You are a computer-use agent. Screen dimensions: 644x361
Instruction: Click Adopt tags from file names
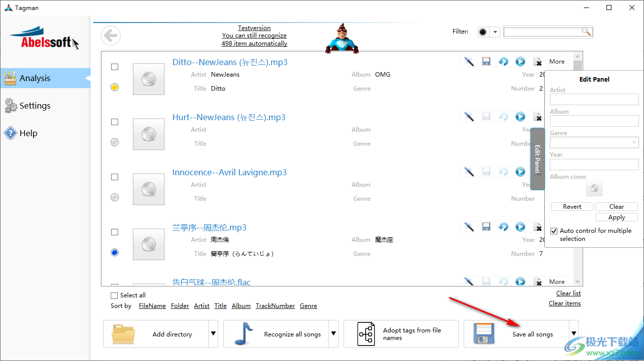(401, 334)
